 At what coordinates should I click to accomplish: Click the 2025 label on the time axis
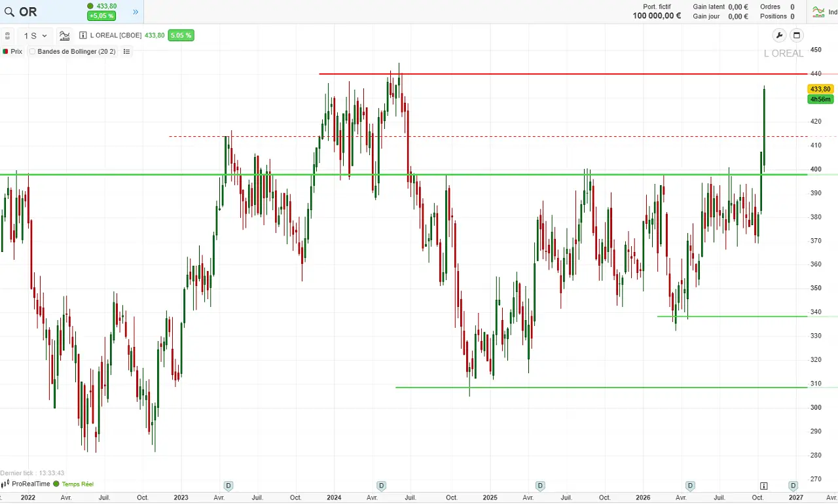tap(490, 497)
